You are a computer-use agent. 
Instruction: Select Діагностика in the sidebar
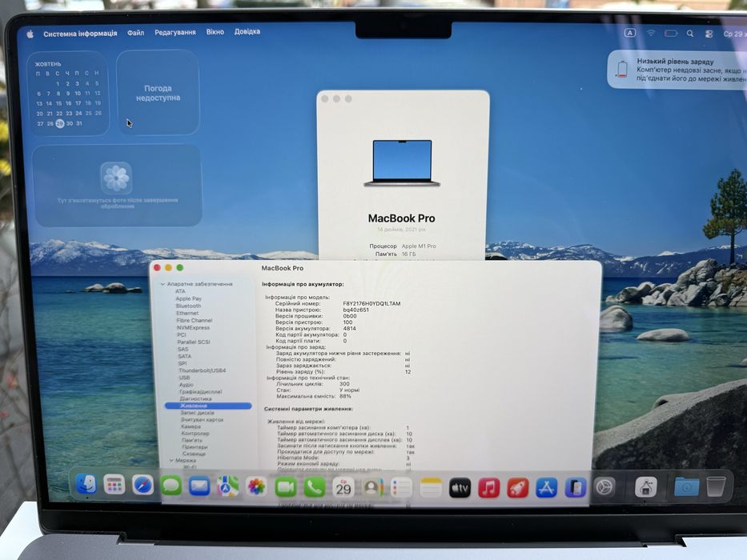click(196, 398)
